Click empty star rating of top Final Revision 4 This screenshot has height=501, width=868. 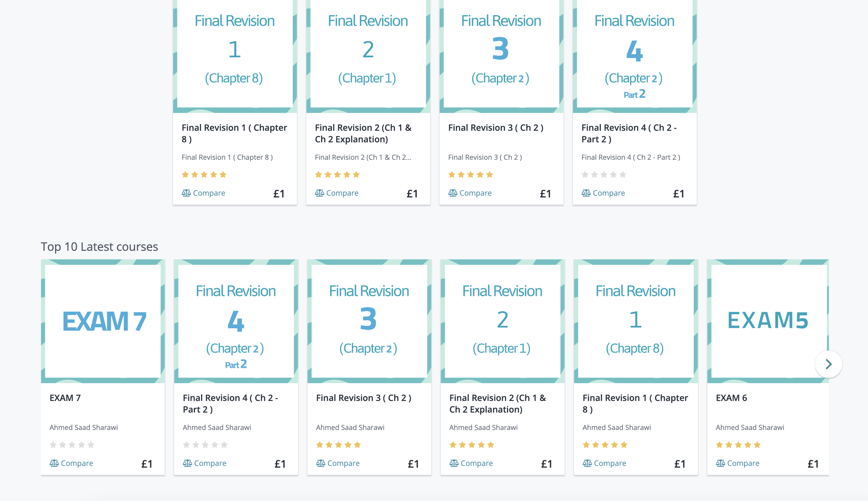pos(604,175)
